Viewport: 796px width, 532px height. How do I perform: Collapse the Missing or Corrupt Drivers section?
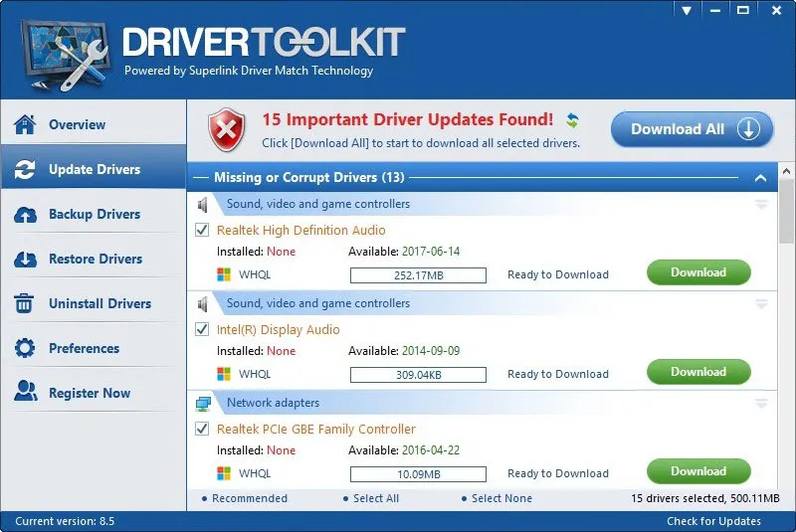click(760, 178)
